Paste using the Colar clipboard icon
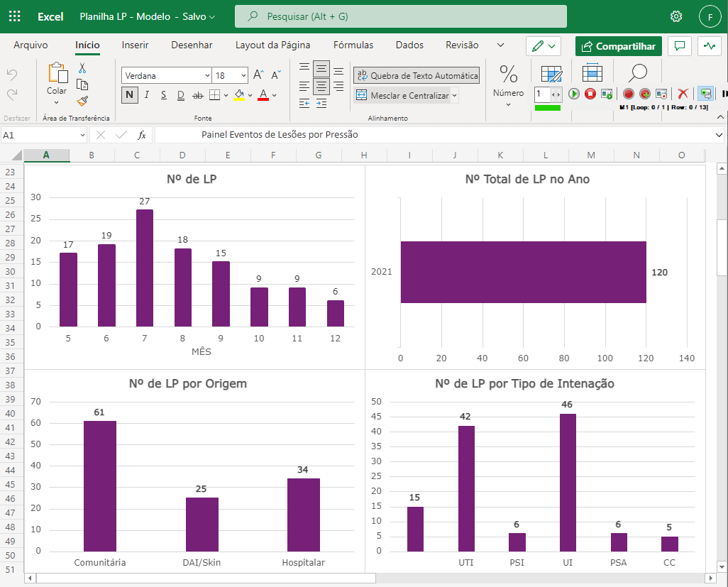The width and height of the screenshot is (728, 587). pos(57,73)
